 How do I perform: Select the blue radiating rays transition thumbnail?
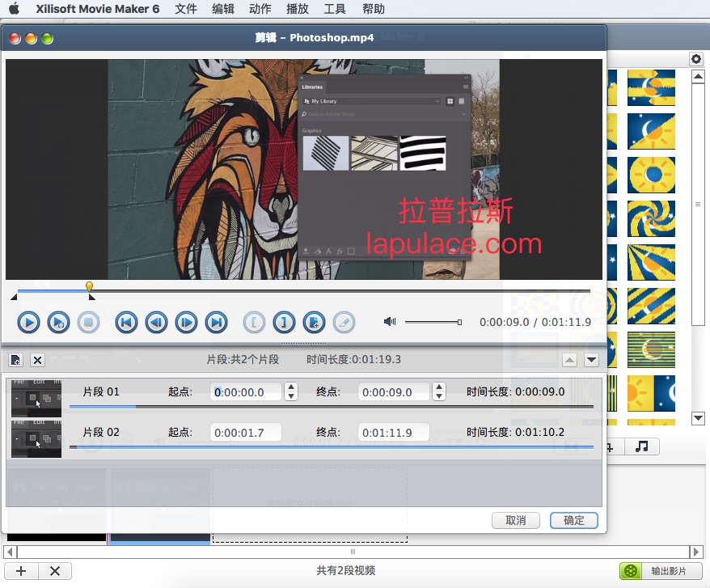[x=651, y=262]
